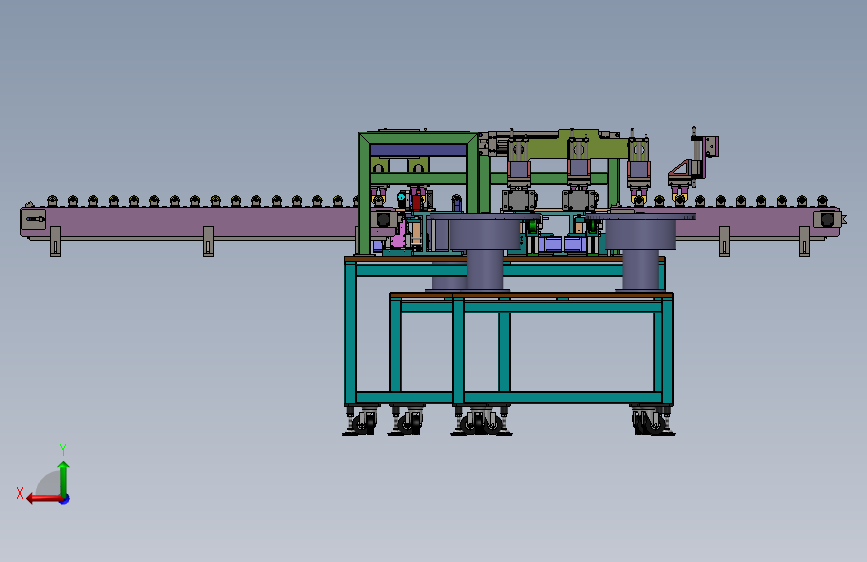Select the bottom teal crossbar of lower frame
Screen dimensions: 867x562
click(x=563, y=397)
